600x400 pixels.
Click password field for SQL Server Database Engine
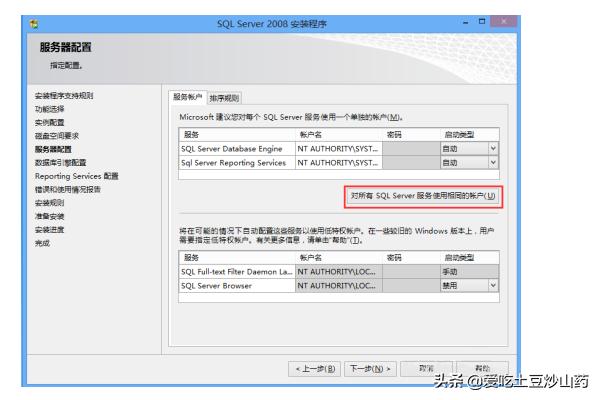click(x=411, y=149)
